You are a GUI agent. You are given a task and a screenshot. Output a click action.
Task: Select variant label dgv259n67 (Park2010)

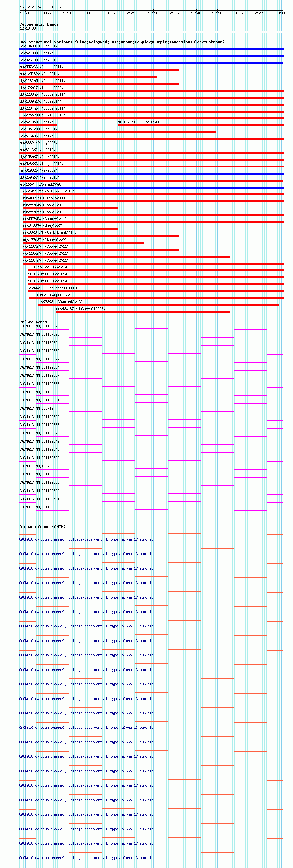[x=40, y=177]
